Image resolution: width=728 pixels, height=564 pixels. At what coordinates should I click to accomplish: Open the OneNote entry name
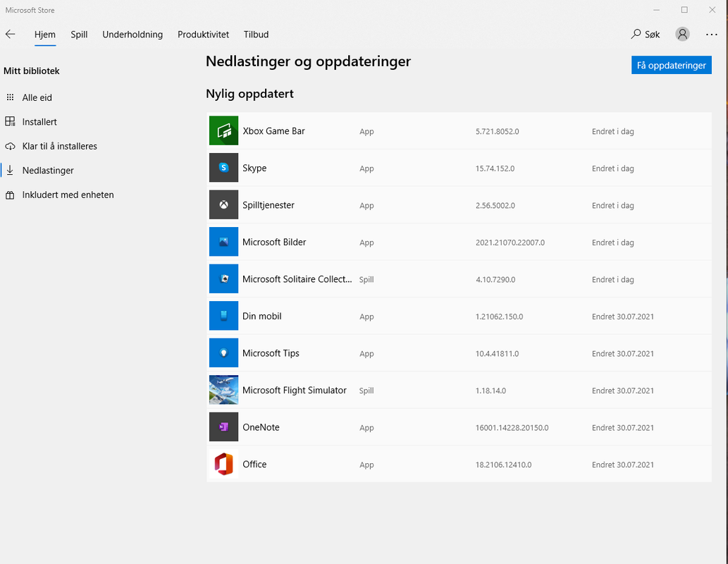coord(261,427)
